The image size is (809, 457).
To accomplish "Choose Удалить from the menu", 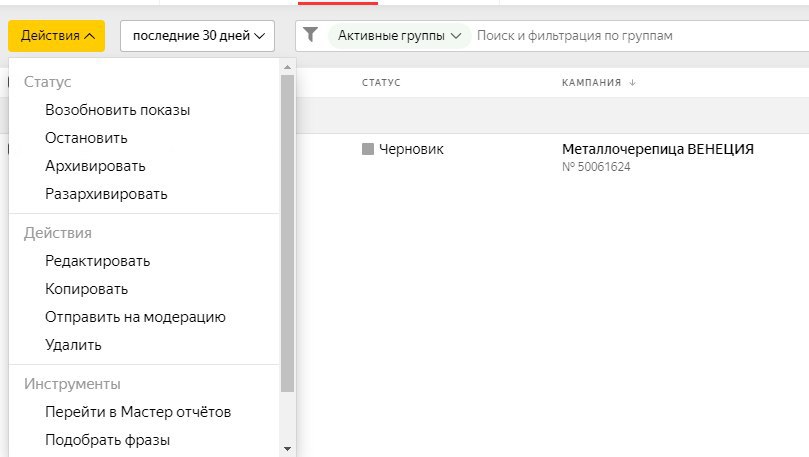I will tap(73, 345).
